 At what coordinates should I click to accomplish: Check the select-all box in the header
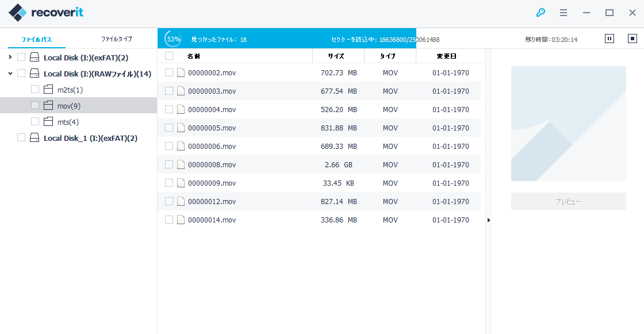[x=169, y=56]
